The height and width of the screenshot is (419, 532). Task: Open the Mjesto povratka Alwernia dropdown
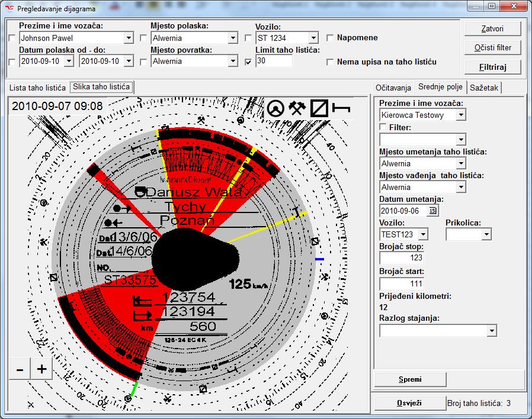click(233, 62)
